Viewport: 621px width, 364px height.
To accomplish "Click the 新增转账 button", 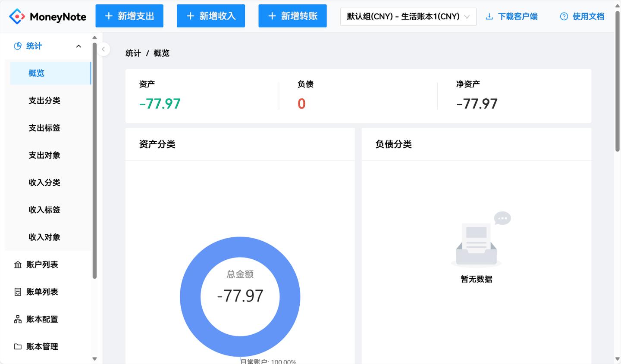I will click(292, 16).
